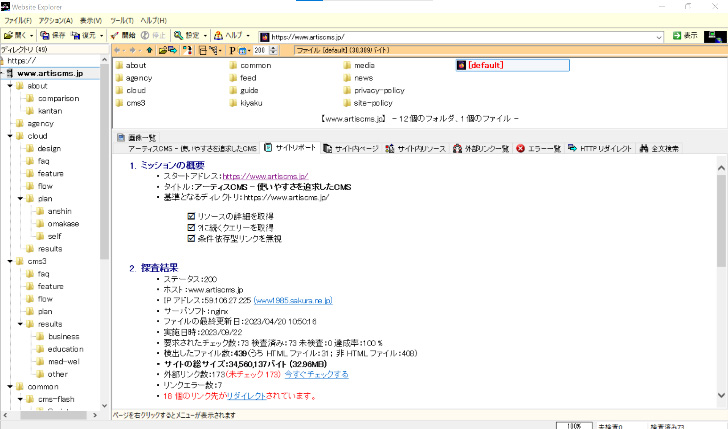Open the ヘルプ dropdown arrow
This screenshot has width=728, height=429.
coord(248,36)
